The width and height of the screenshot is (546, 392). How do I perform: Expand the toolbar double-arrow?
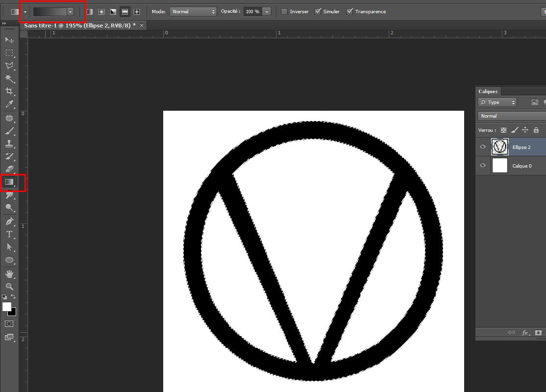[x=4, y=24]
